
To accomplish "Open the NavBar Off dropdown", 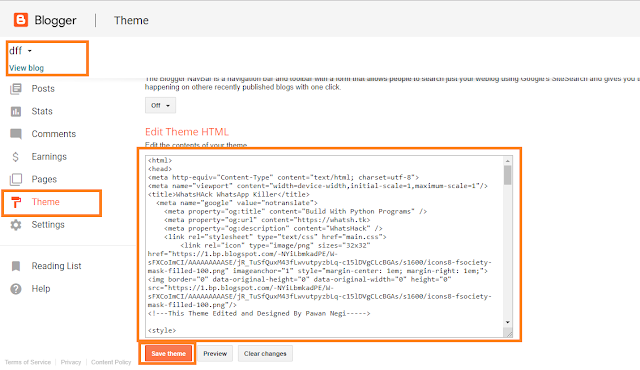I will [x=160, y=105].
